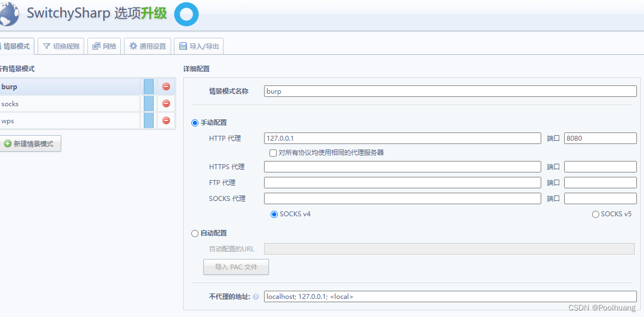Focus the HTTP 代理 address field
Image resolution: width=644 pixels, height=317 pixels.
click(402, 138)
